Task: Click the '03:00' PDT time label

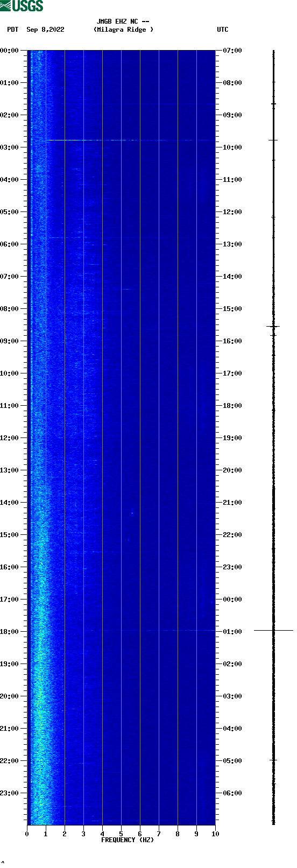Action: (x=10, y=147)
